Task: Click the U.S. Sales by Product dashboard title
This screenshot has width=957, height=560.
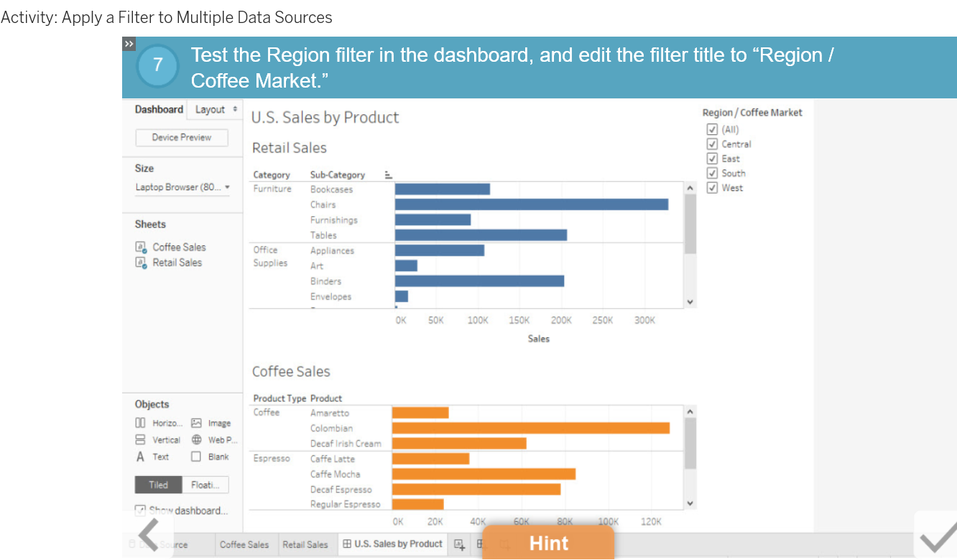Action: point(325,118)
